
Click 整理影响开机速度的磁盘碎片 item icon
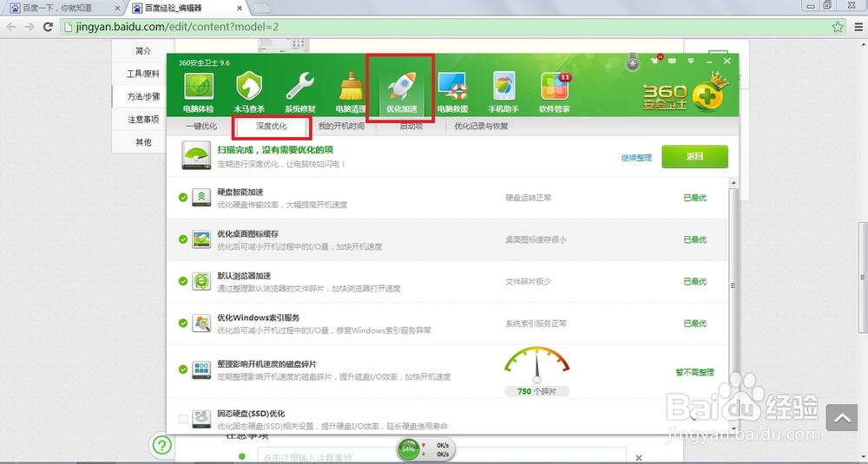(x=201, y=369)
